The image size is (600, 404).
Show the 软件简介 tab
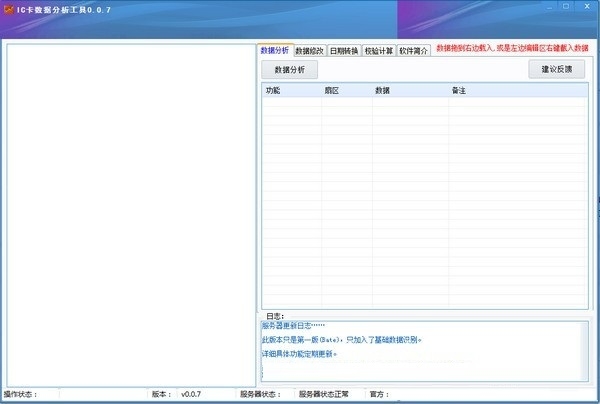413,50
